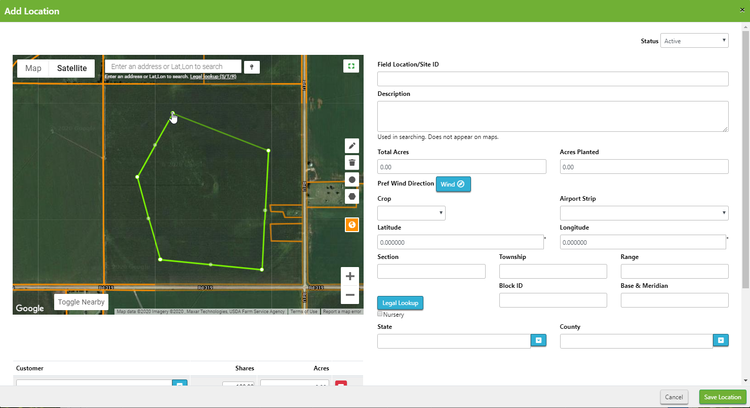This screenshot has height=408, width=750.
Task: Click the 'Customer' column header
Action: 30,368
